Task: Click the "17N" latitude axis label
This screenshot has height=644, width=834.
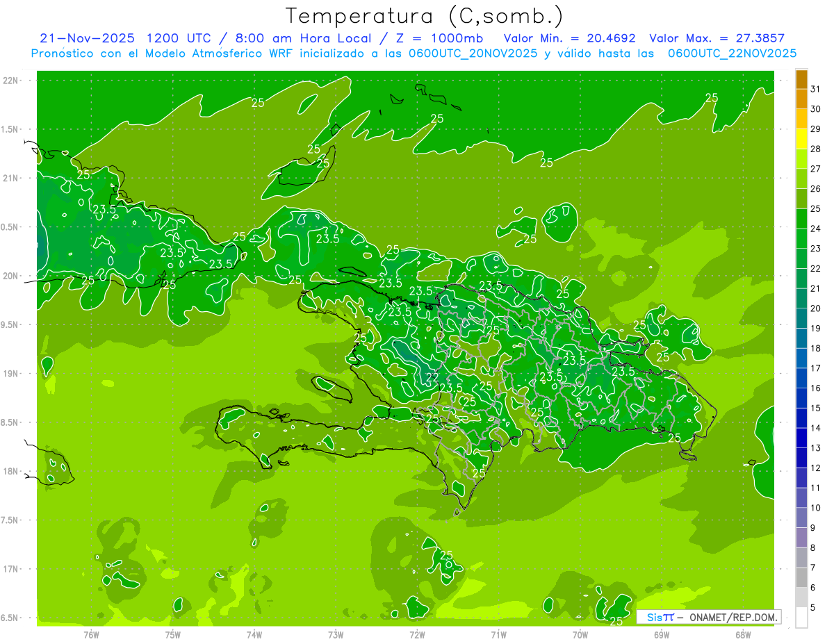Action: pos(11,569)
